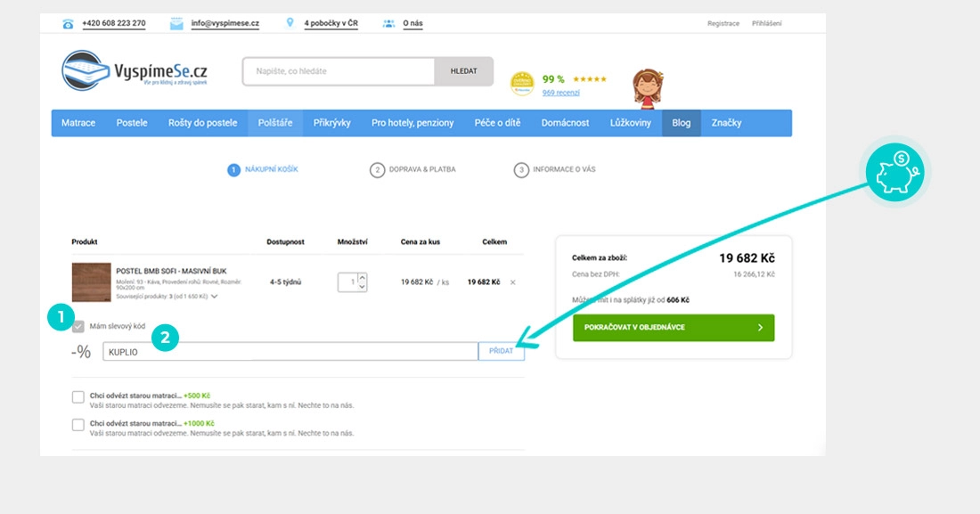The image size is (980, 514).
Task: Click the telephone icon in the top bar
Action: [69, 24]
